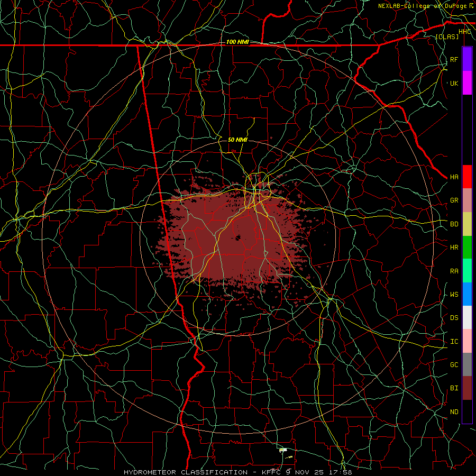
Task: Click the IC light-pink legend swatch
Action: 467,341
